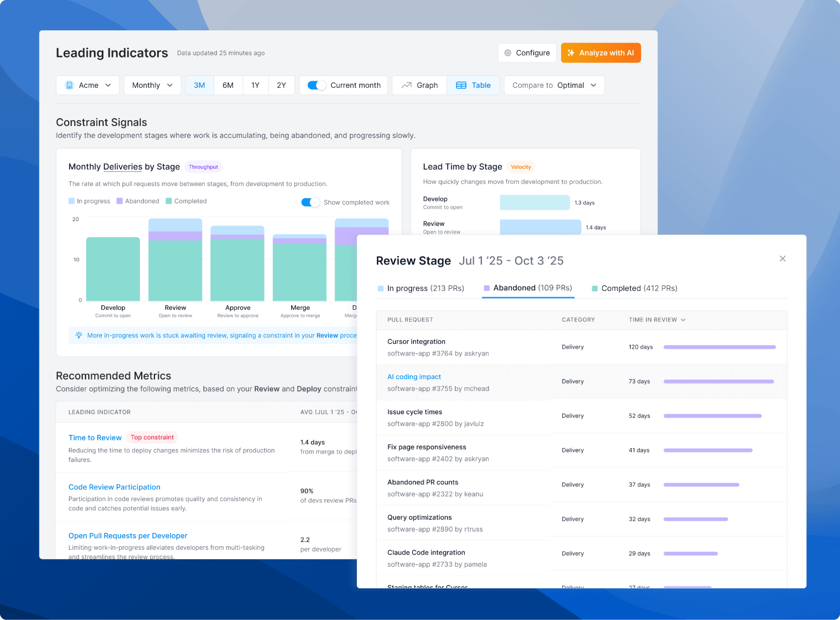This screenshot has width=840, height=620.
Task: Switch to Completed (412 PRs) tab
Action: click(x=634, y=288)
